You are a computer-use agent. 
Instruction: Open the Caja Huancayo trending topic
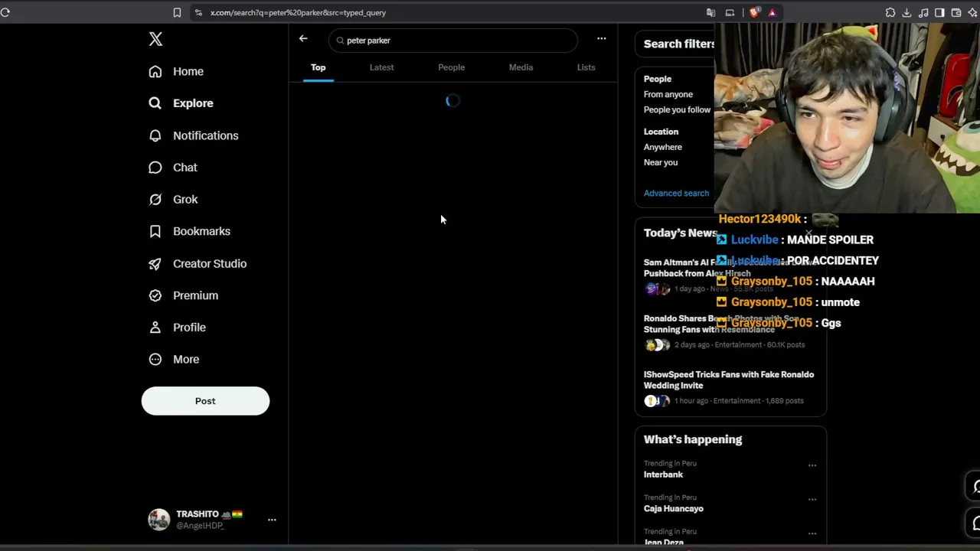674,508
